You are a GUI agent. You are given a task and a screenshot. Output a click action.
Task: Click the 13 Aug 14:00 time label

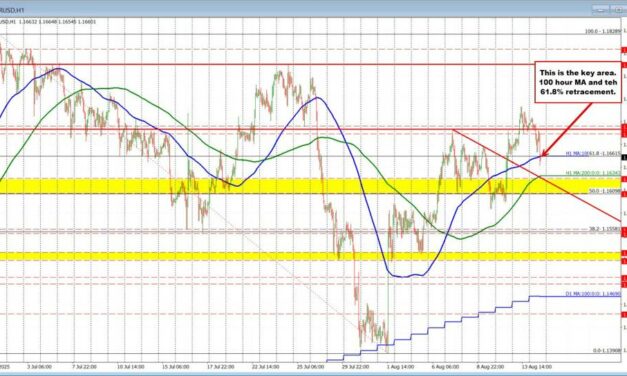tap(537, 366)
